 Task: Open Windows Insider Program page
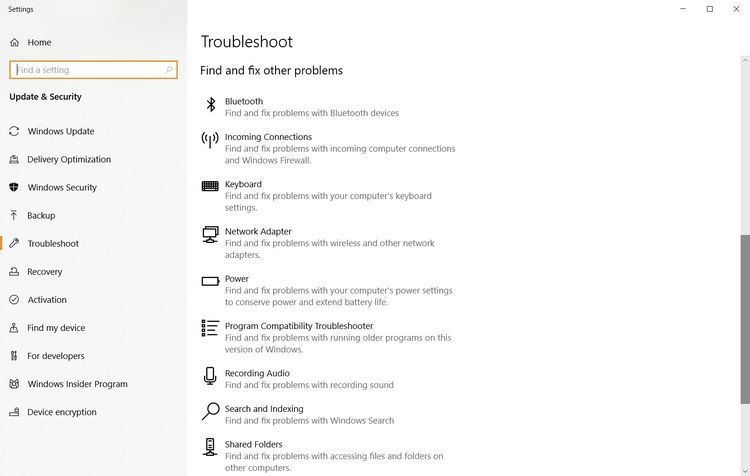[x=77, y=383]
